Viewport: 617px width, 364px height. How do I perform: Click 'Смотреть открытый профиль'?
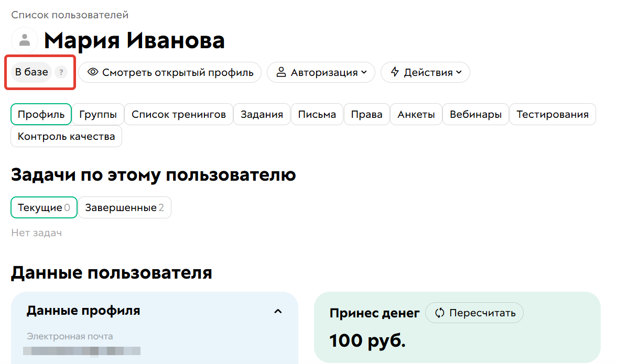[x=170, y=72]
